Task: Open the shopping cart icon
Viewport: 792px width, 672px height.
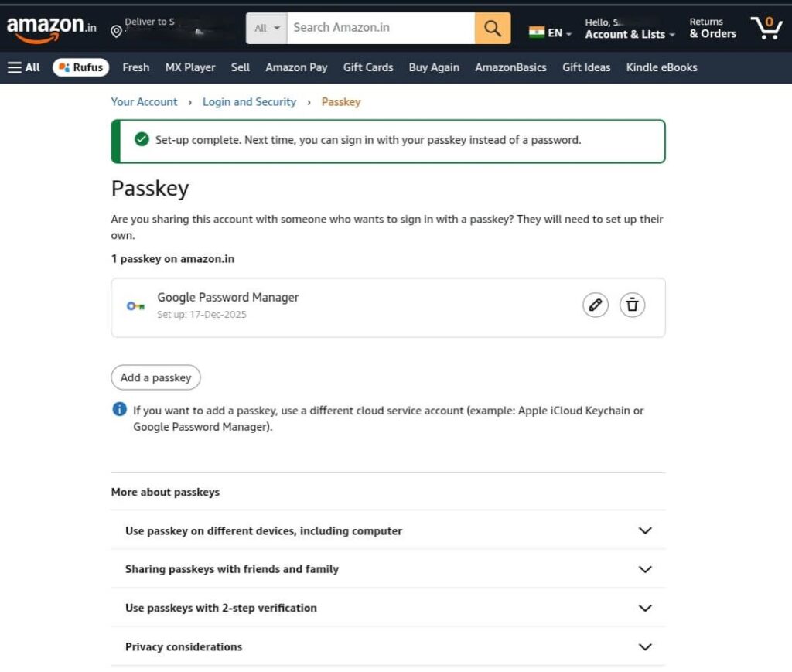Action: [x=766, y=27]
